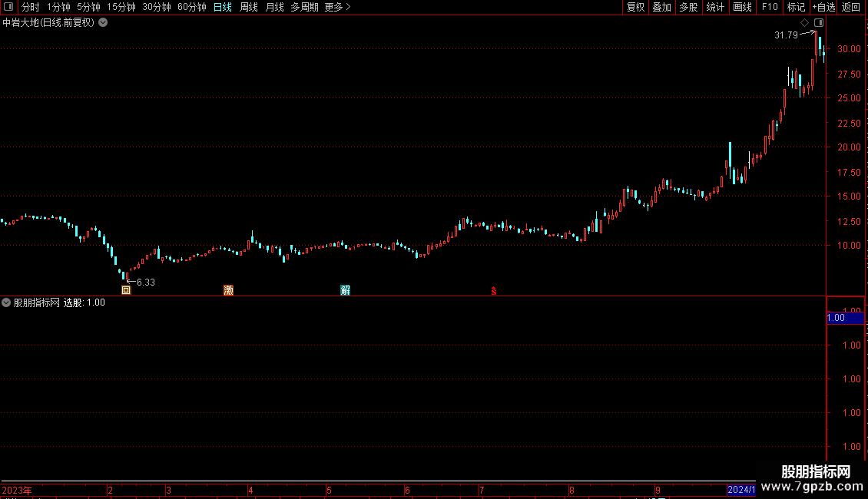
Task: Click the 多股 multi-stock button
Action: tap(688, 7)
